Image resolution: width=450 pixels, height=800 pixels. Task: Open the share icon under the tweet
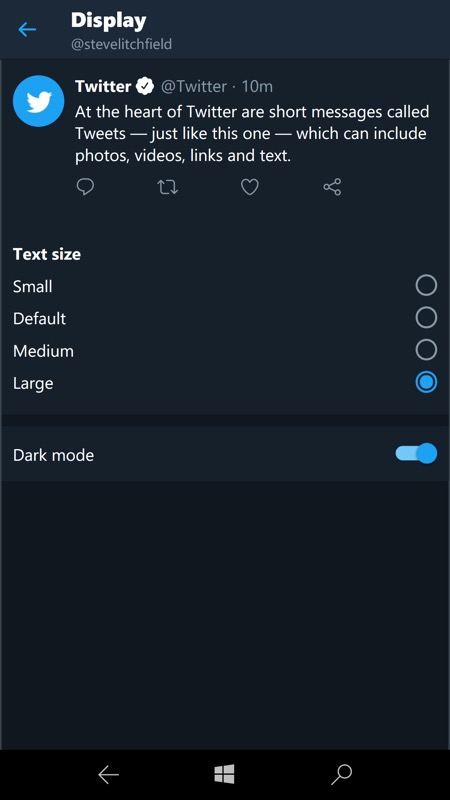tap(332, 187)
